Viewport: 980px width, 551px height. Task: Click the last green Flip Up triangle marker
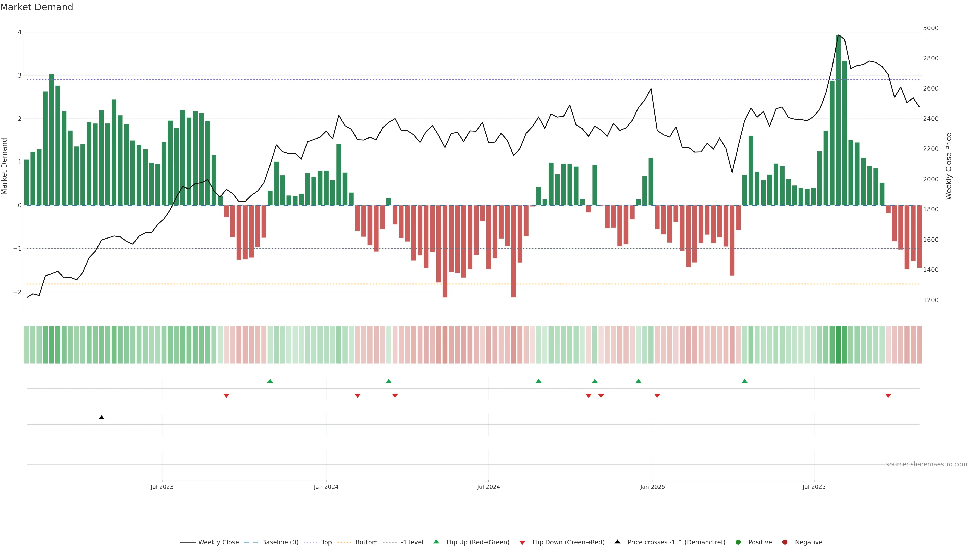point(744,381)
